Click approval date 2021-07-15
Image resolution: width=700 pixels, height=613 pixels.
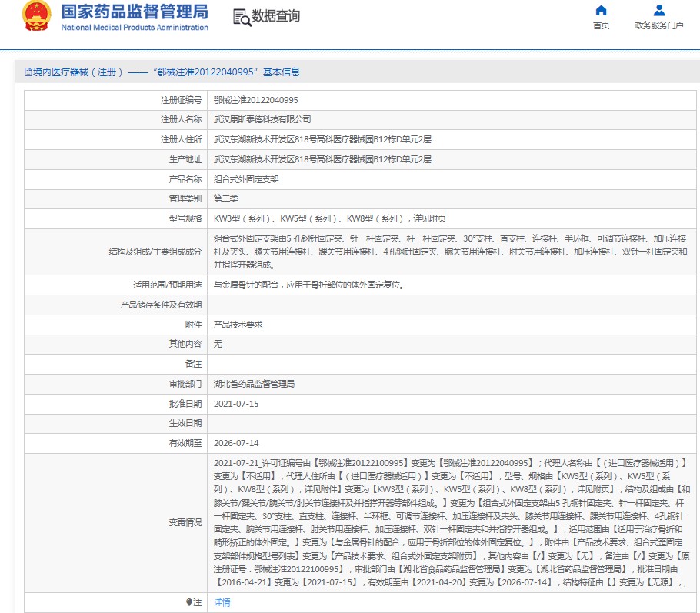(236, 404)
